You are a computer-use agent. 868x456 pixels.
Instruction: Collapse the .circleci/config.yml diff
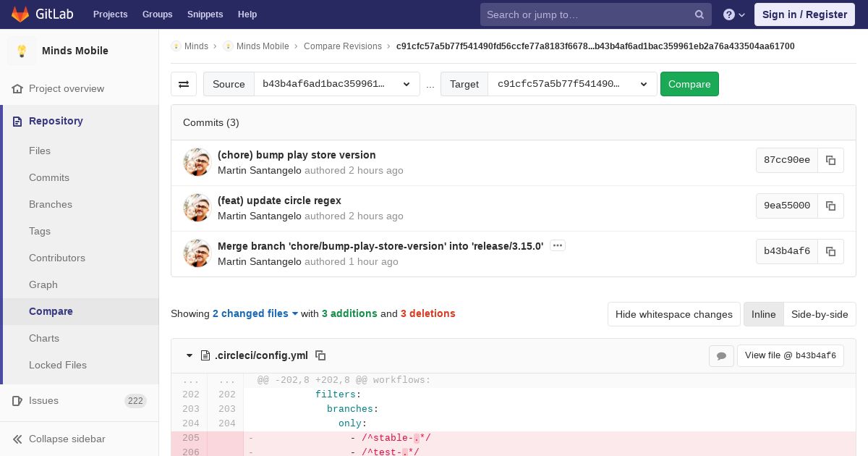(x=190, y=355)
